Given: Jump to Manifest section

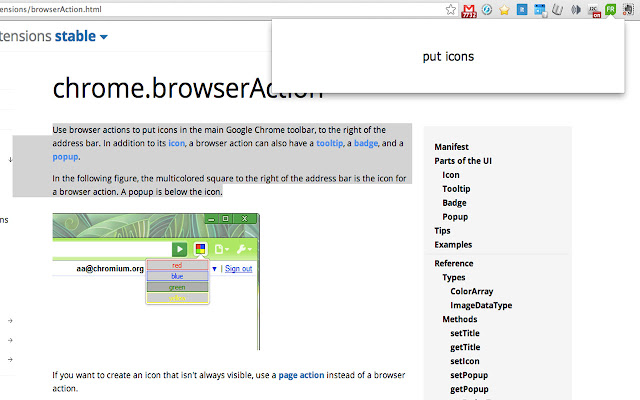Looking at the screenshot, I should pyautogui.click(x=451, y=147).
